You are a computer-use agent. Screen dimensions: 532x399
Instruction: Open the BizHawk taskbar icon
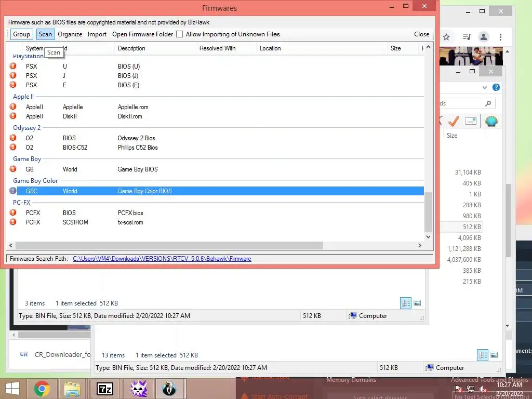169,389
